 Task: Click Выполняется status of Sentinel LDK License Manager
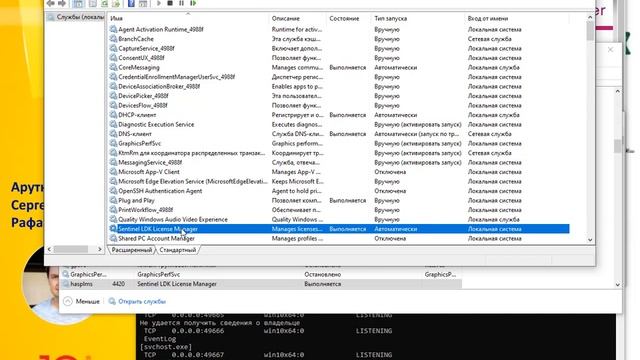(348, 229)
